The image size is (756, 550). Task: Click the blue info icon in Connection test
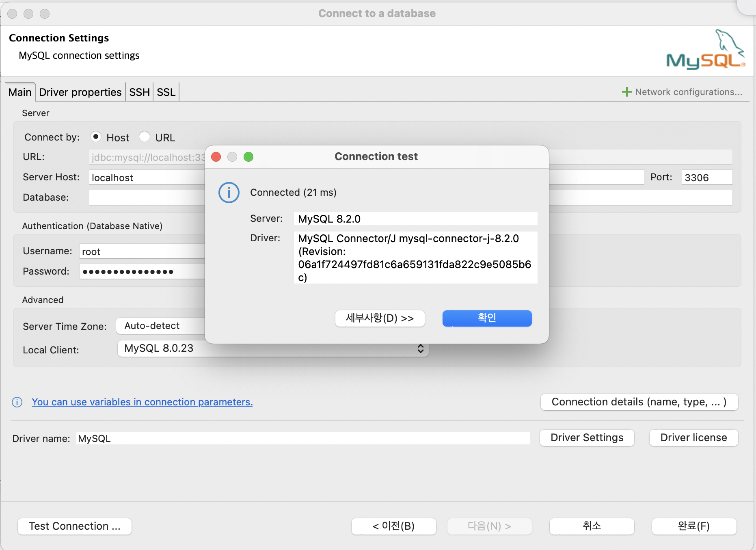229,193
